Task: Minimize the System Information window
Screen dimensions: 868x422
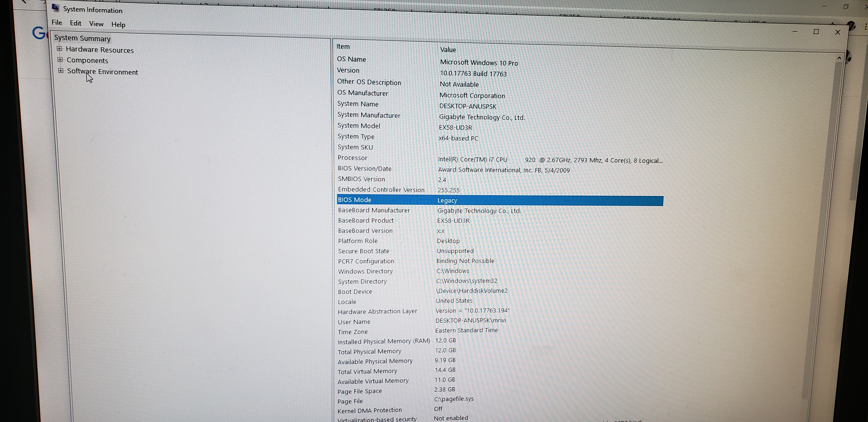Action: (x=795, y=31)
